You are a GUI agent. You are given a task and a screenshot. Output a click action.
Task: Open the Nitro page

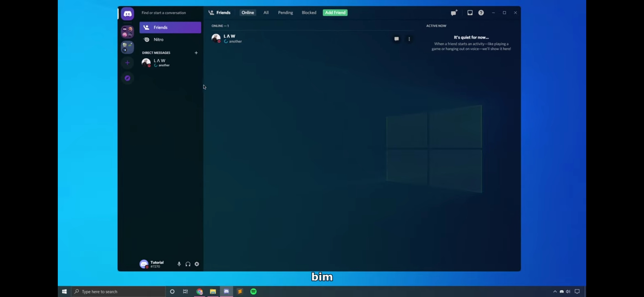tap(158, 39)
